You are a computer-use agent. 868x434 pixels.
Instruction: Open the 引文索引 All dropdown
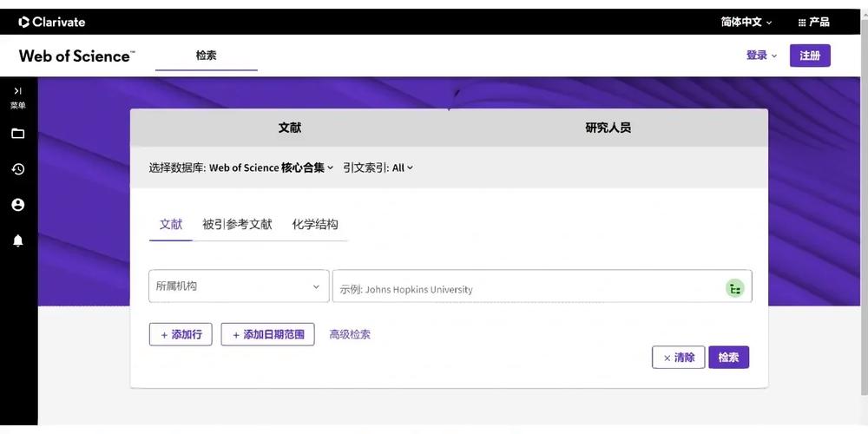(378, 168)
